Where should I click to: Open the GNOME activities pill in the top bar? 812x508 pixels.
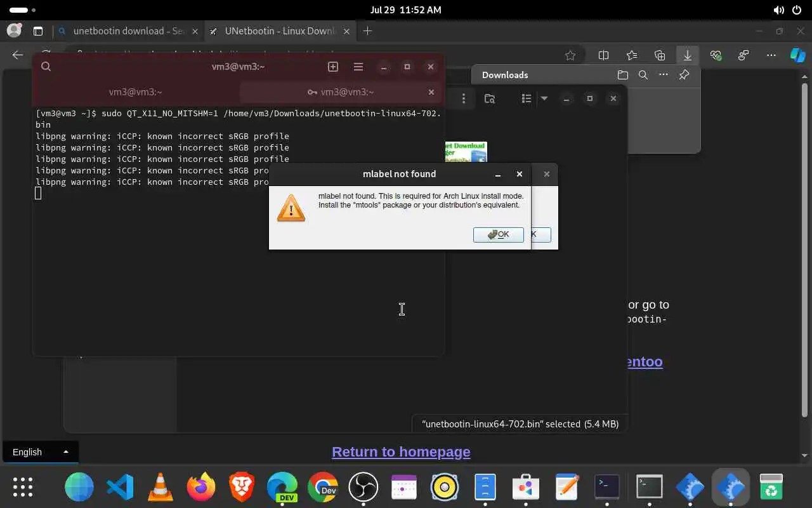(x=23, y=10)
